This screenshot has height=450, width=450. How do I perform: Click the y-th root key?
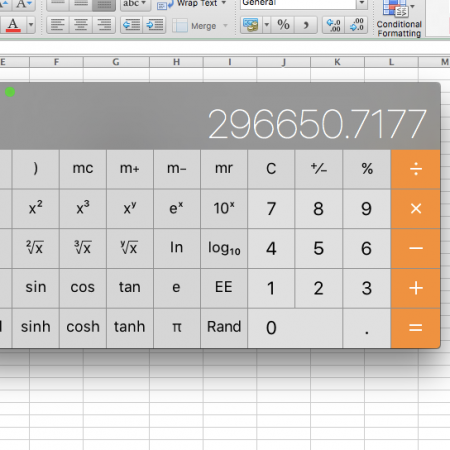click(130, 248)
